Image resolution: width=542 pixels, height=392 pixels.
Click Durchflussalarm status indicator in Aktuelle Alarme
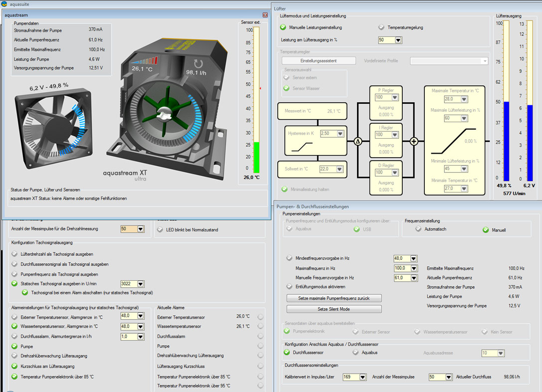click(260, 336)
